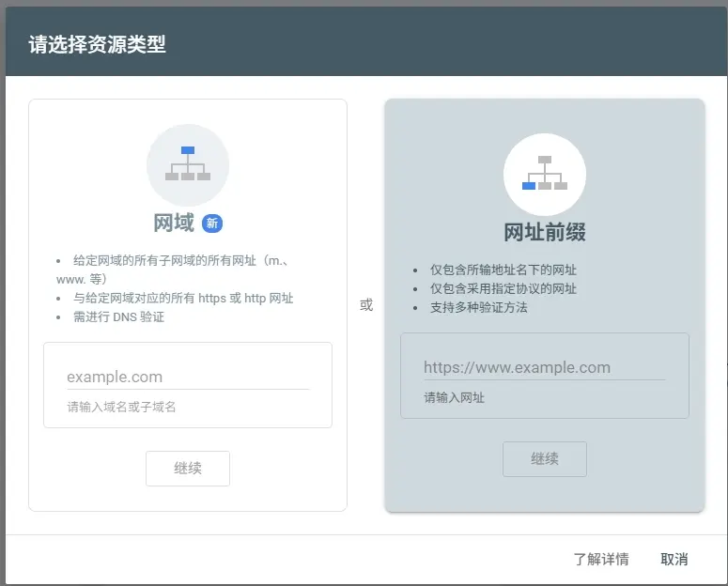Select the 网址前缀 heading text

[x=545, y=232]
